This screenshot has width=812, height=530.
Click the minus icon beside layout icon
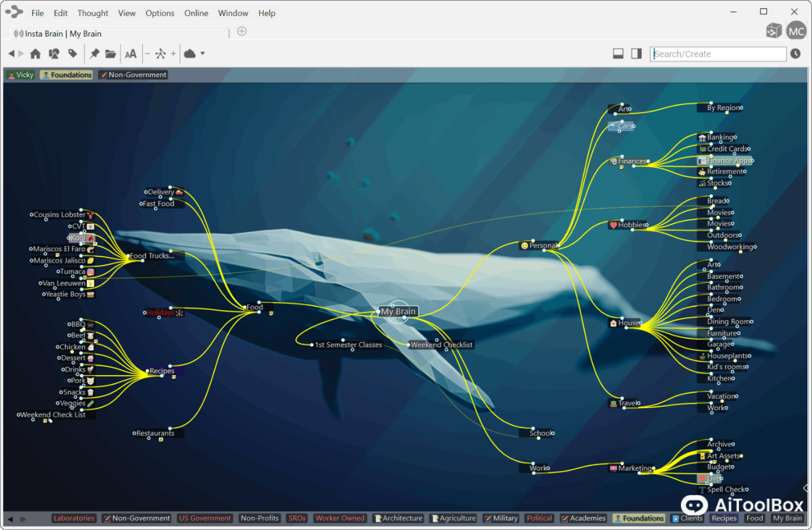[x=147, y=54]
